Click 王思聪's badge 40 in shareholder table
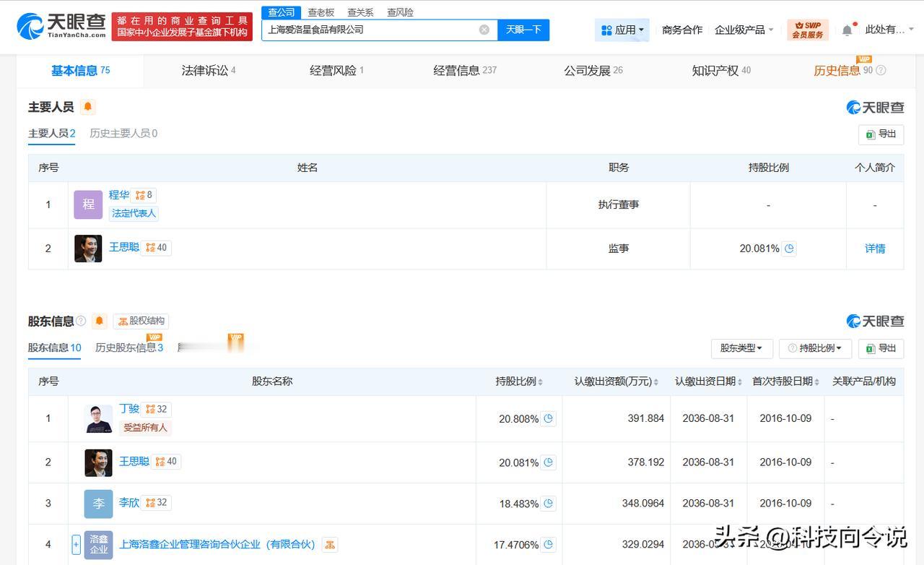The height and width of the screenshot is (565, 924). pyautogui.click(x=166, y=462)
